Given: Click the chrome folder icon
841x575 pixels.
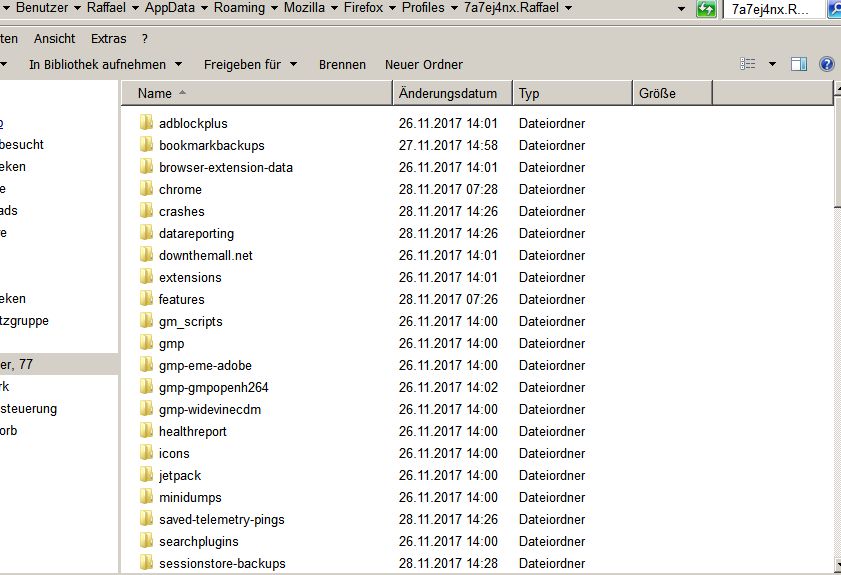Looking at the screenshot, I should 146,189.
